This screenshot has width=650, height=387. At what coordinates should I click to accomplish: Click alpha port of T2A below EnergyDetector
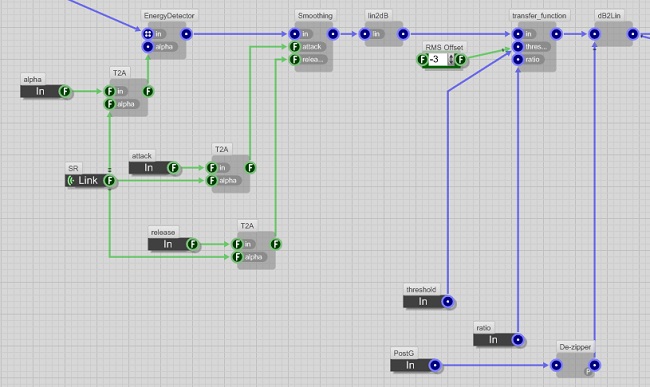pos(109,104)
